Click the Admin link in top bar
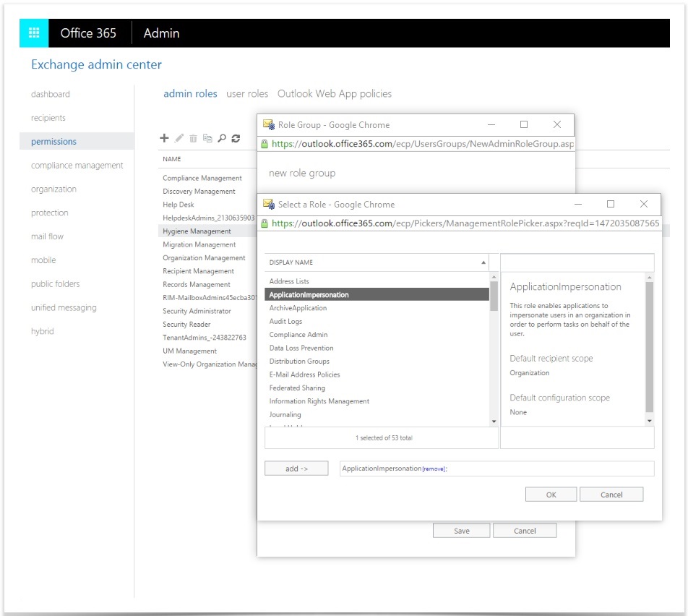The width and height of the screenshot is (688, 616). click(161, 33)
